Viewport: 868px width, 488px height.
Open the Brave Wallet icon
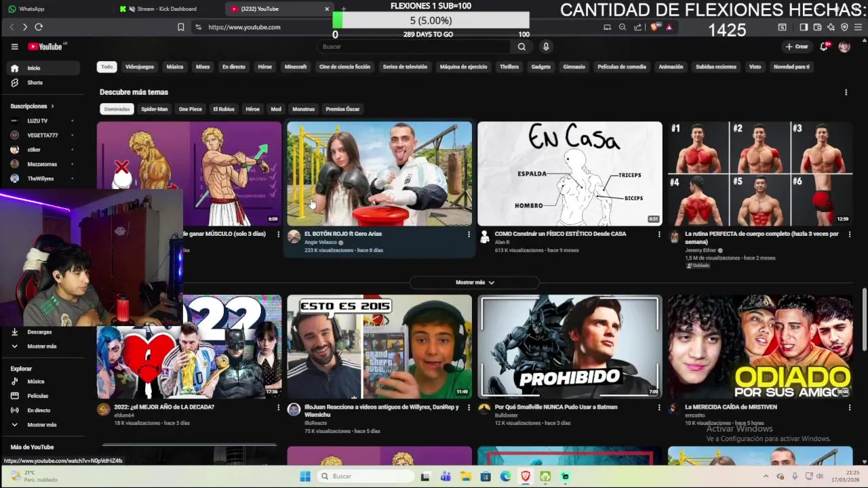[818, 27]
